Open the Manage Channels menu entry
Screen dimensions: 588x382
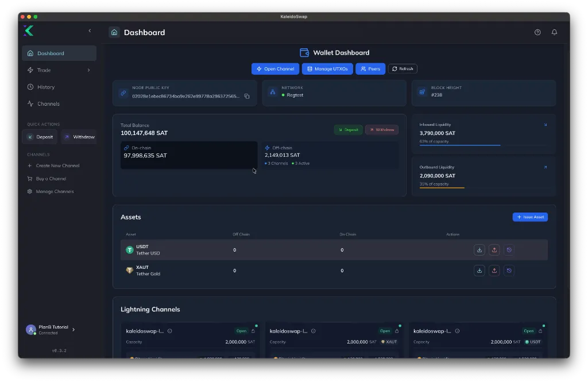point(55,191)
